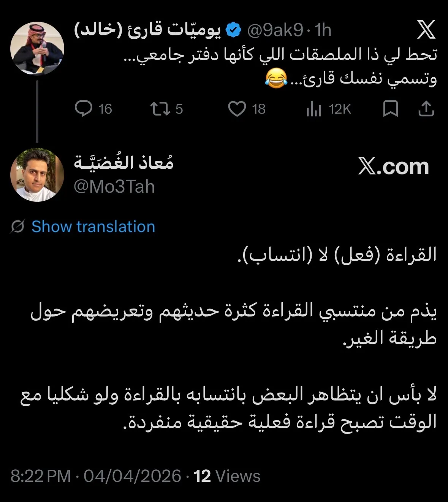Bookmark the tweet from @9ak9
The height and width of the screenshot is (502, 448).
click(390, 109)
